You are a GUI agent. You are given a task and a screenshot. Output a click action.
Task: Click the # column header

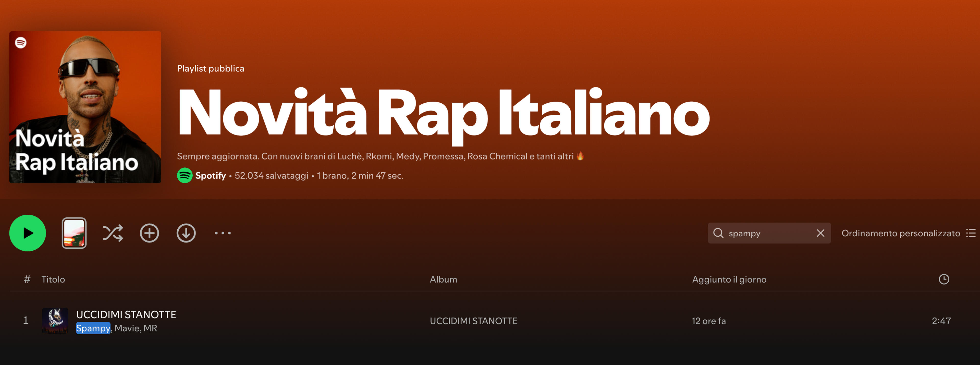point(27,279)
